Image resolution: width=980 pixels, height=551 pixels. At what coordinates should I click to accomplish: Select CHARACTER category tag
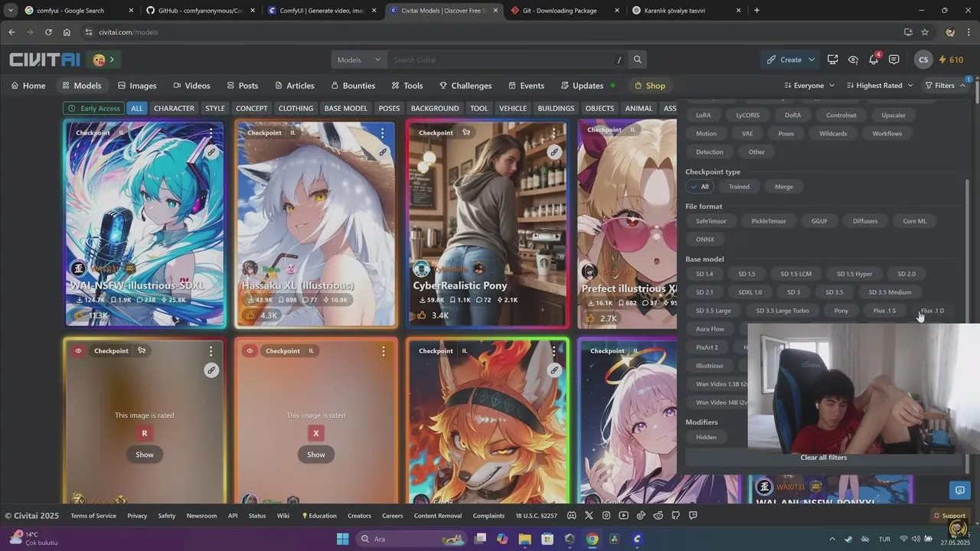pos(174,109)
